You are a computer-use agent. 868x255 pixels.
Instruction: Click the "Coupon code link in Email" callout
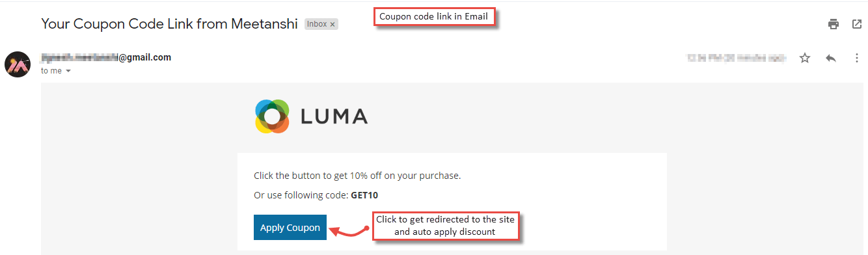pyautogui.click(x=434, y=16)
